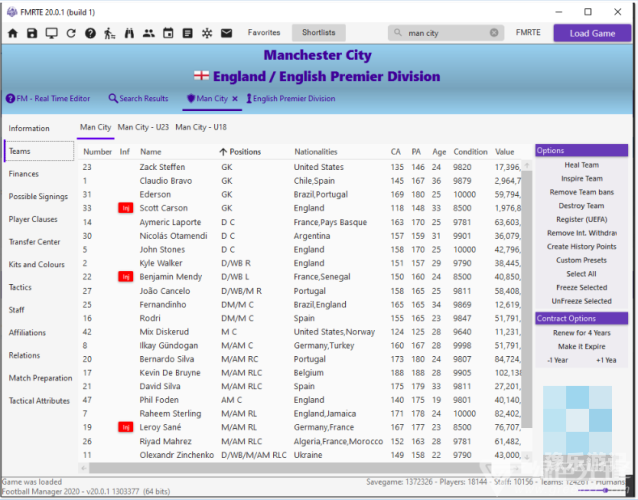
Task: Click Heal Team option
Action: 581,165
